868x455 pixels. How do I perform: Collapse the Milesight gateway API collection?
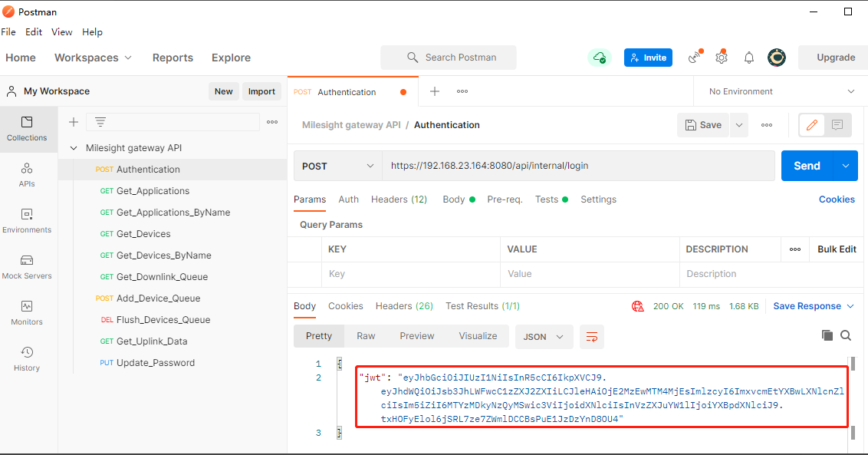tap(74, 148)
